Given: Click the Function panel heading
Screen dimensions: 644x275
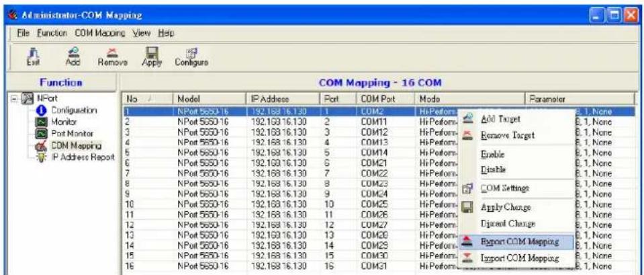Looking at the screenshot, I should pos(60,83).
